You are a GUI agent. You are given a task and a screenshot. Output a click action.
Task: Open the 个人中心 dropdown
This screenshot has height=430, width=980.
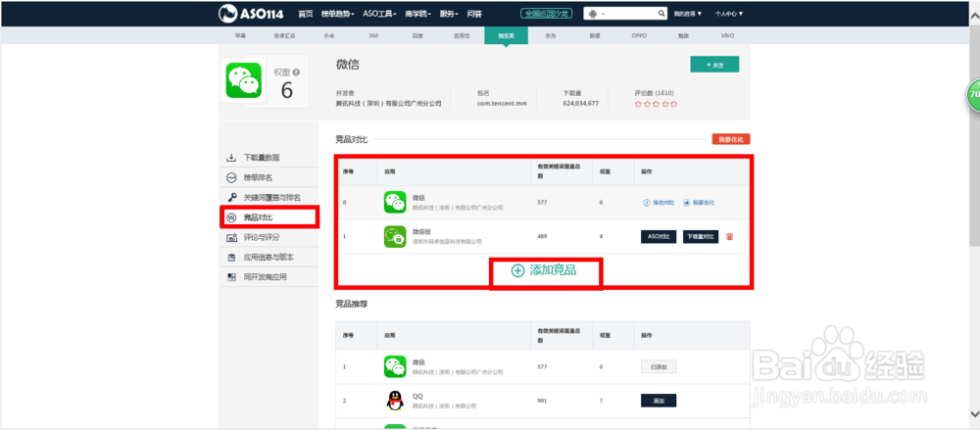(729, 14)
